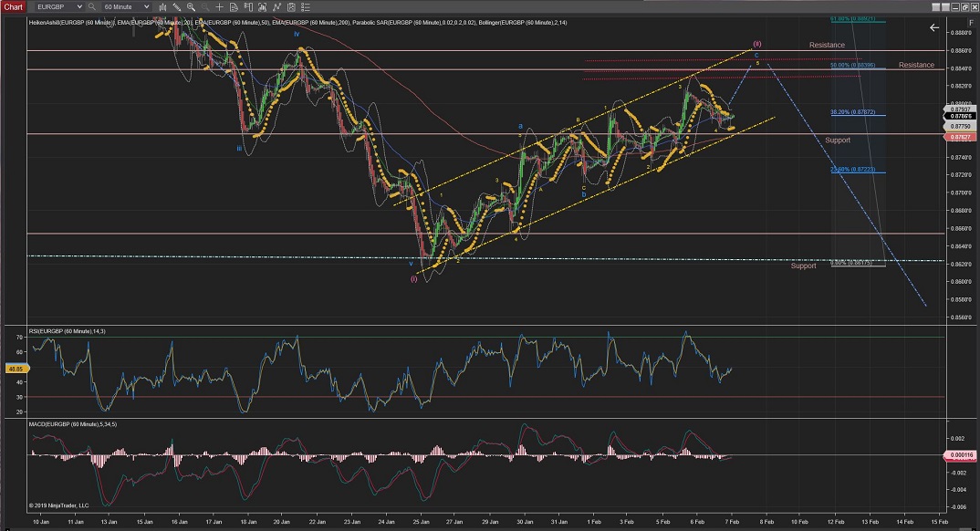The image size is (980, 531).
Task: Open the chart properties list icon
Action: [305, 6]
